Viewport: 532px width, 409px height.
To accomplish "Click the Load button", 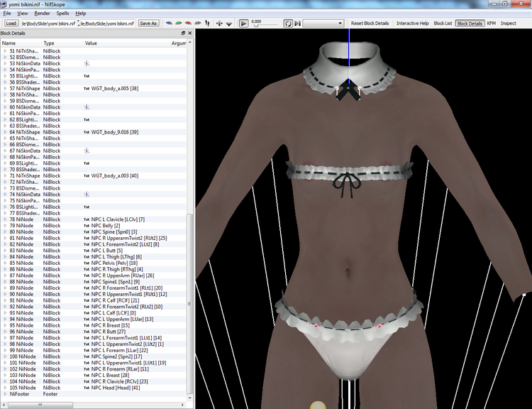I will [11, 23].
